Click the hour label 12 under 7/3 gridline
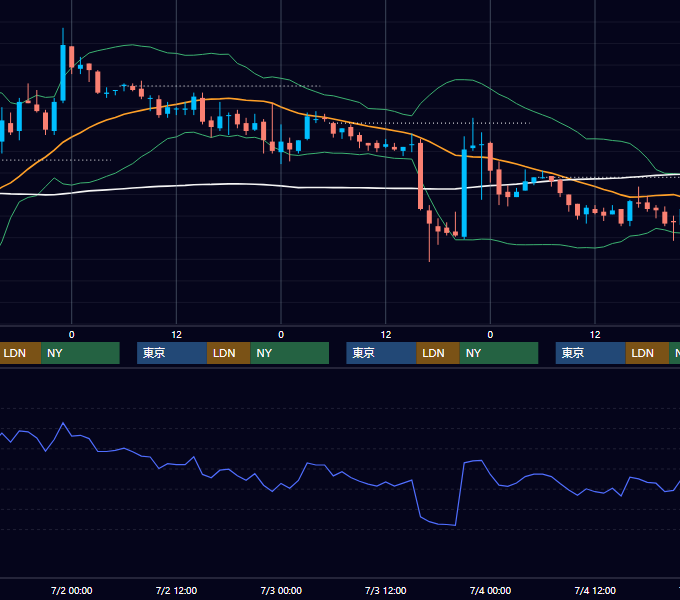The height and width of the screenshot is (600, 680). pos(386,335)
